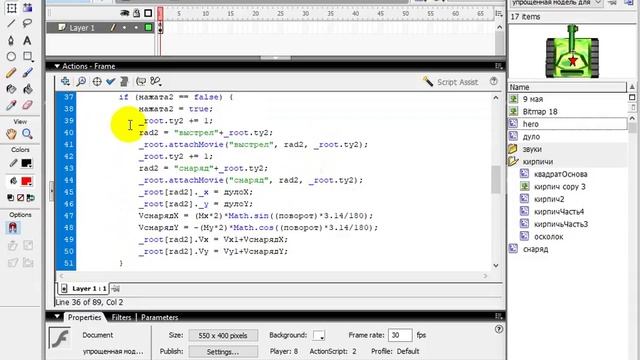Check syntax with the checkmark icon

110,82
